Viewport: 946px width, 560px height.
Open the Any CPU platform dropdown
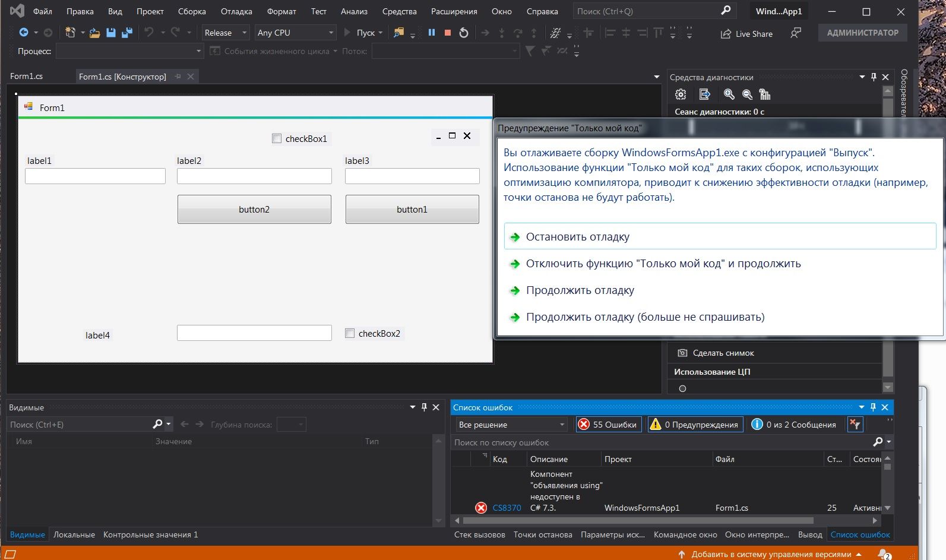(x=295, y=33)
